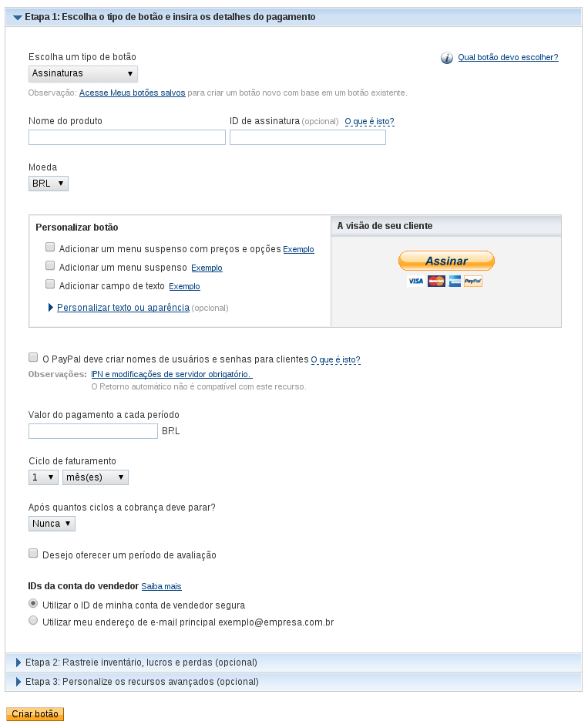
Task: Click the info icon beside Qual botão devo escolher
Action: [447, 58]
